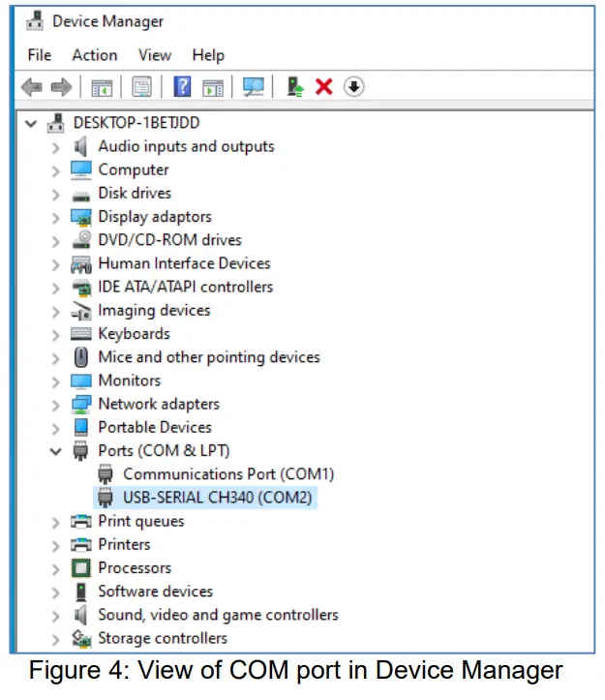Open the Properties toolbar icon
605x700 pixels.
142,86
